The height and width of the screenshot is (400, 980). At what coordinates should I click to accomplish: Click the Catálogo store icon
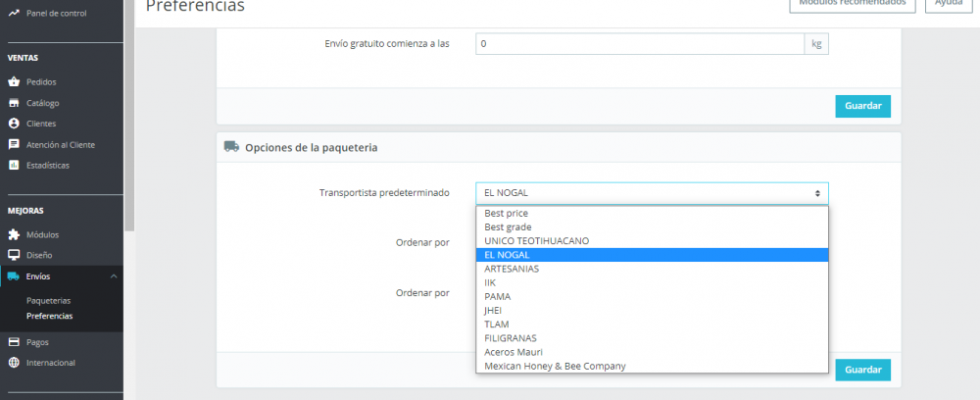[x=14, y=103]
